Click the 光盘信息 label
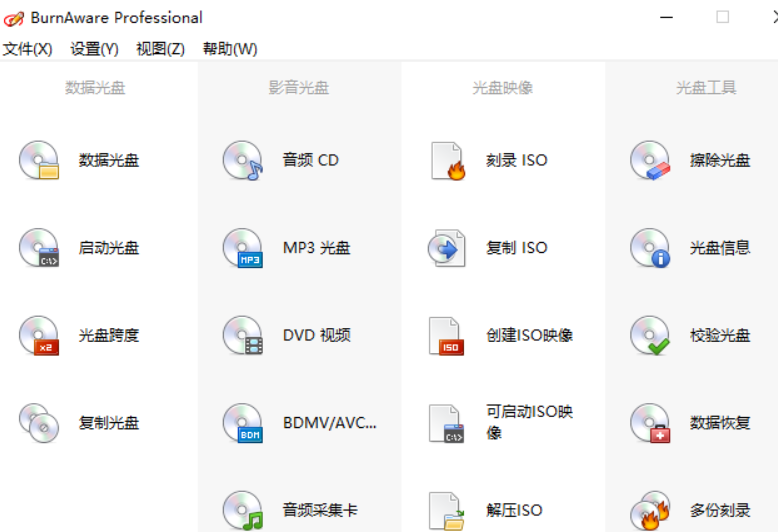This screenshot has height=532, width=778. tap(720, 247)
